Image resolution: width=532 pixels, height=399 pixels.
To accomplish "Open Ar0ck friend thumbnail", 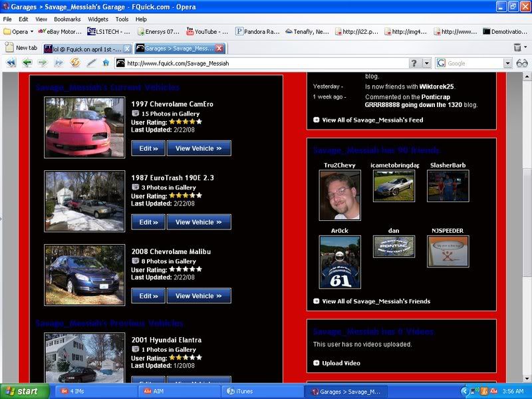I will pos(340,262).
